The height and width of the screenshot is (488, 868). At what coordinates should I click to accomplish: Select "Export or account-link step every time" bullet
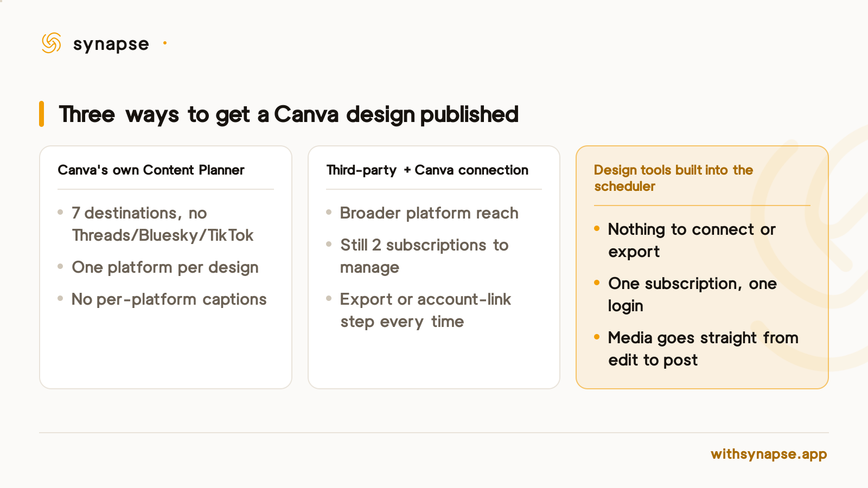coord(425,310)
